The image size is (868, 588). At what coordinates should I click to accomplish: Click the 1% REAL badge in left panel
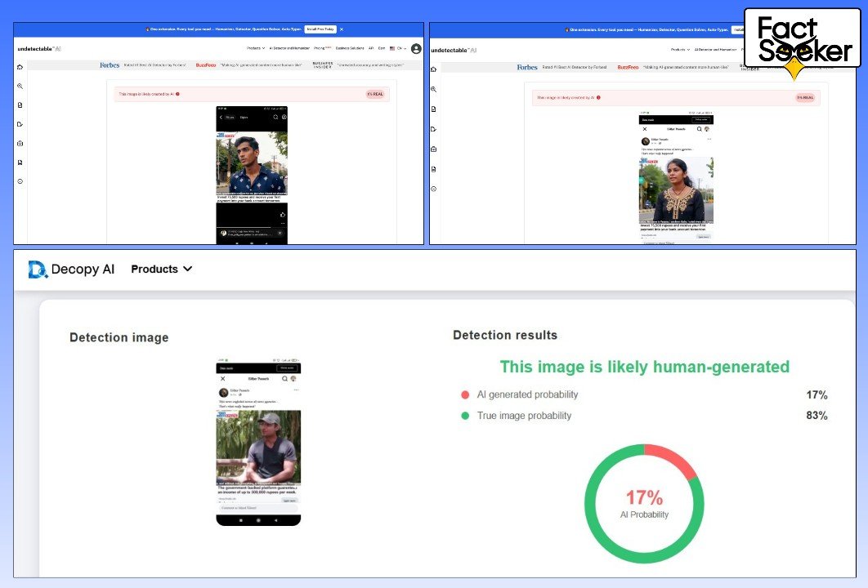click(374, 94)
